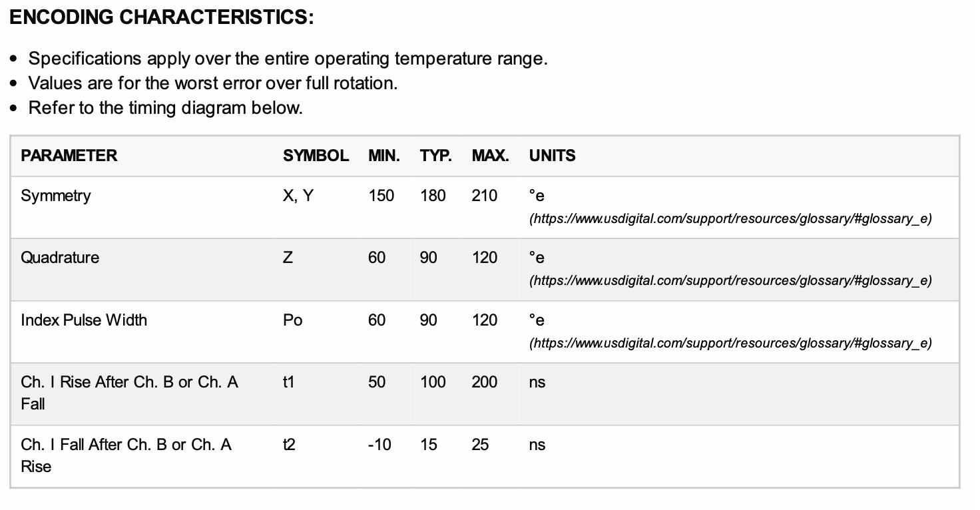Click the t1 symbol cell

click(x=288, y=382)
